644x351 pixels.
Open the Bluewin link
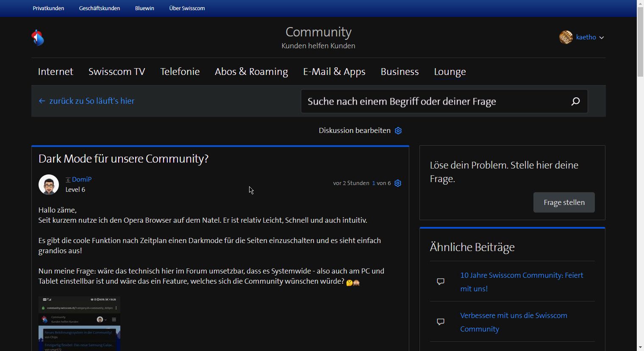tap(144, 8)
